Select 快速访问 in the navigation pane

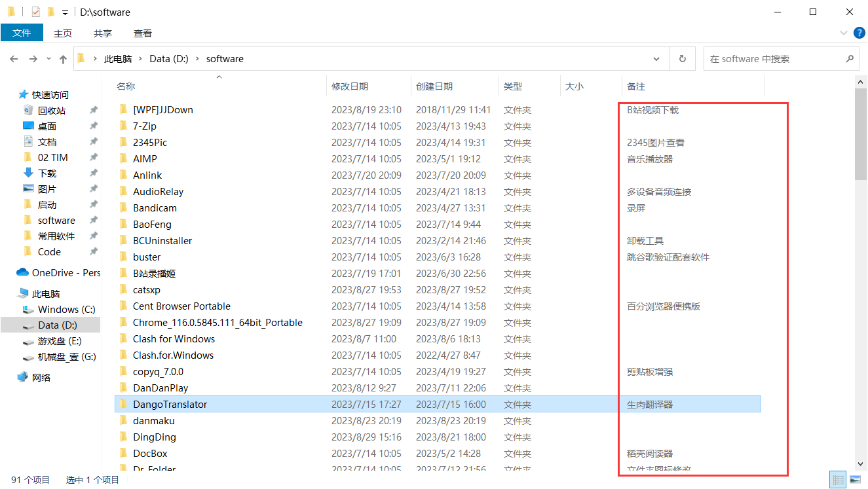tap(50, 95)
